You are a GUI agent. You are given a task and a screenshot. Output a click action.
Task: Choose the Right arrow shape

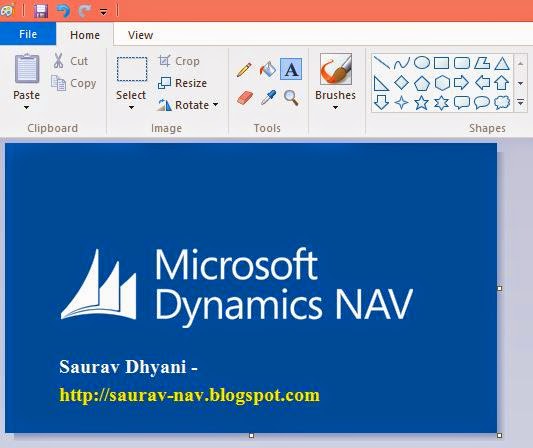coord(462,83)
